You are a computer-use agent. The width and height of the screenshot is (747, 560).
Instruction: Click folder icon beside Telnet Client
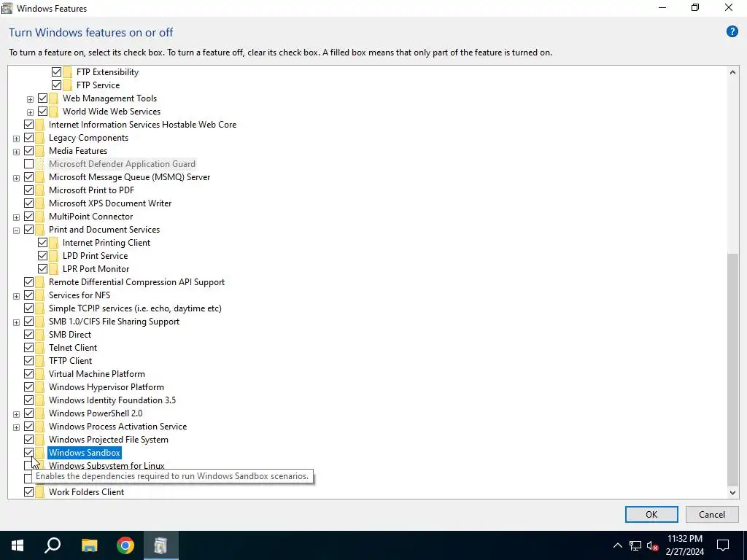click(x=39, y=348)
